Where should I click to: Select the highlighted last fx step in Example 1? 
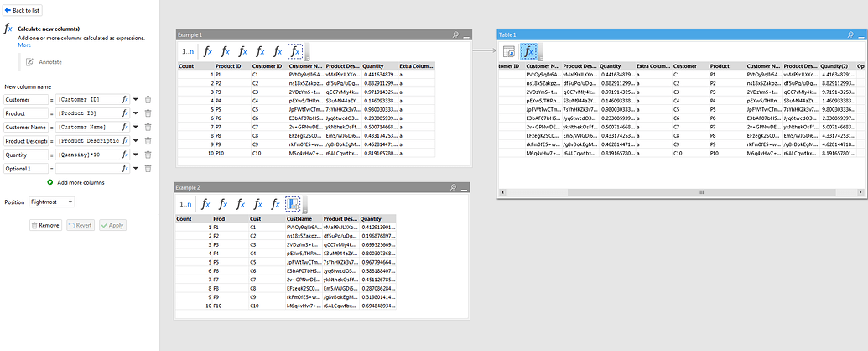tap(295, 51)
